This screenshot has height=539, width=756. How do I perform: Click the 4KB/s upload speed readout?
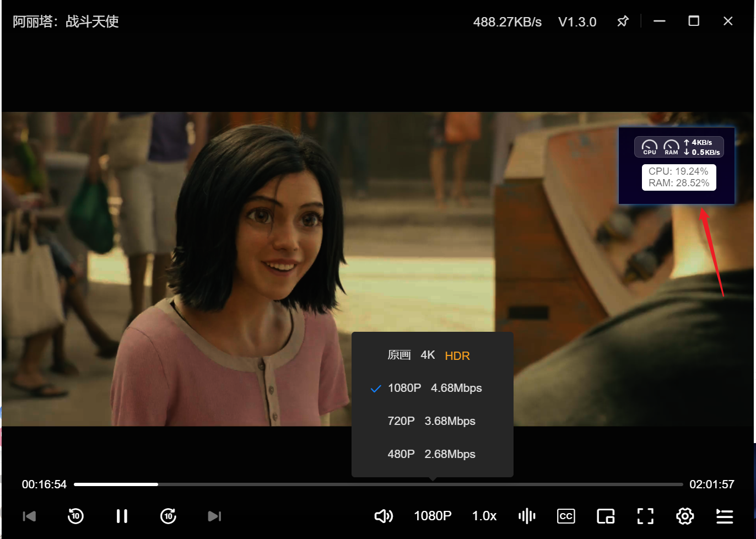click(x=698, y=142)
